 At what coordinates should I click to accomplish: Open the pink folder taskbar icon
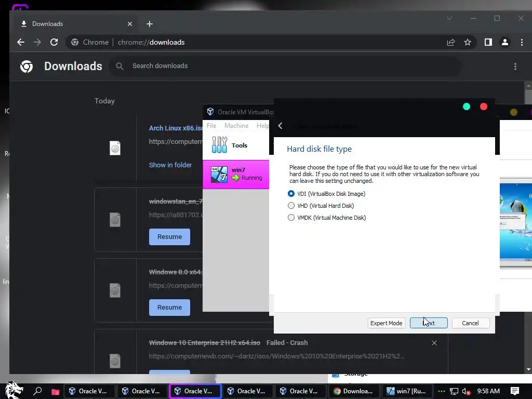55,392
